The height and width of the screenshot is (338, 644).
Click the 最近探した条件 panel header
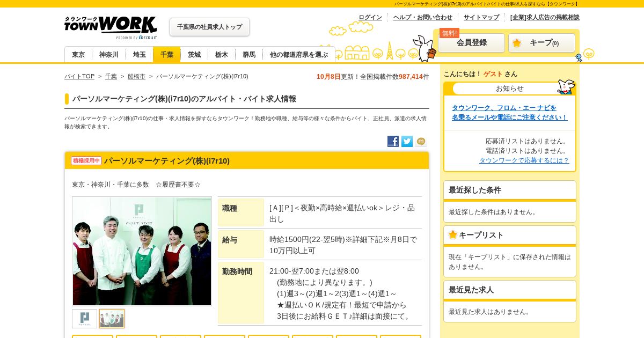[510, 190]
